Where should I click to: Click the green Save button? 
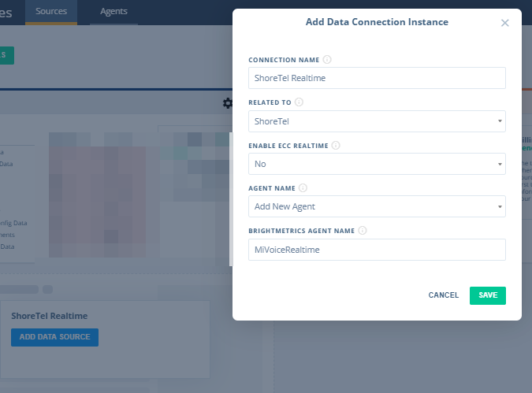[x=488, y=295]
